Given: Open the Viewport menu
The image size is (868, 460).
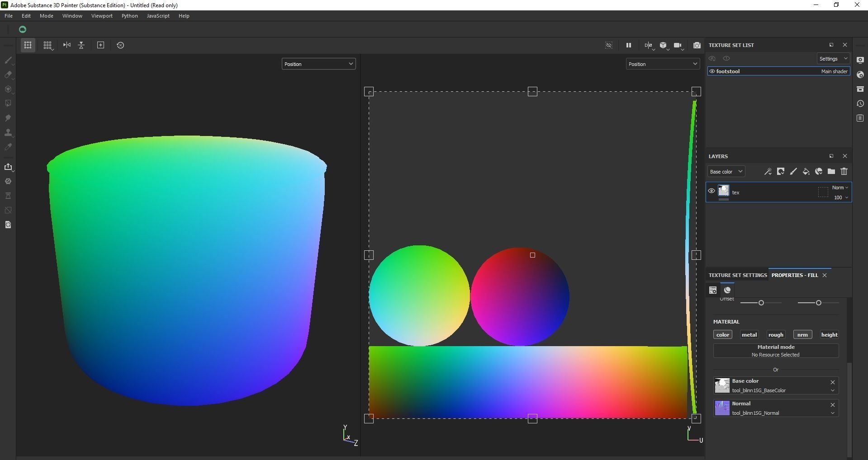Looking at the screenshot, I should point(102,16).
